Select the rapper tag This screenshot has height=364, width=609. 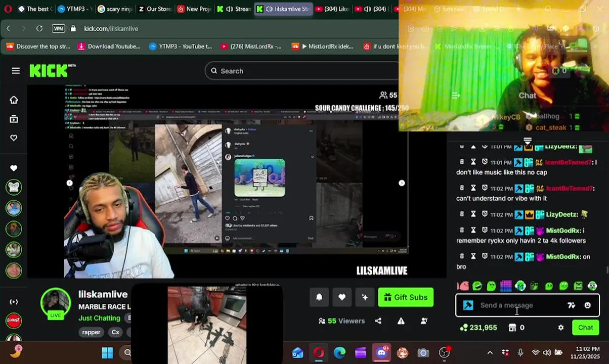pyautogui.click(x=91, y=332)
